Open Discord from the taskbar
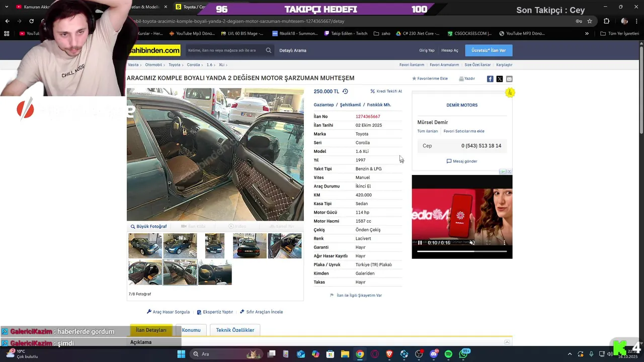The image size is (644, 362). point(434,354)
